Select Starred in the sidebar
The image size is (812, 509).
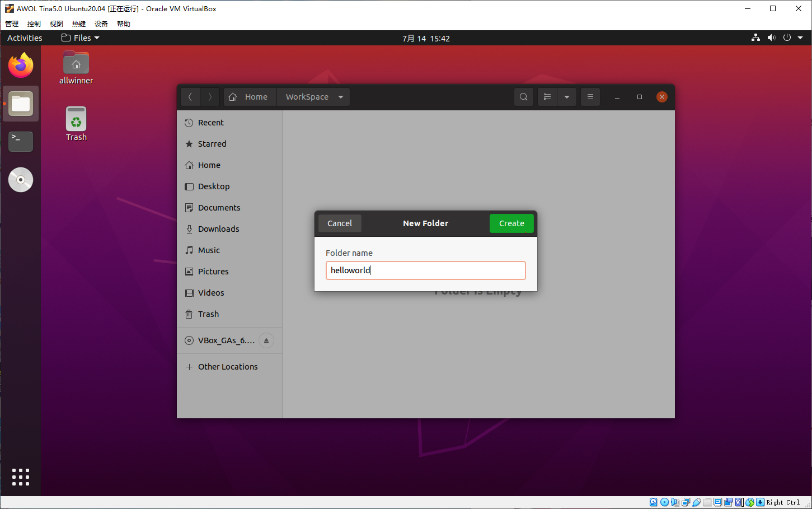point(212,144)
